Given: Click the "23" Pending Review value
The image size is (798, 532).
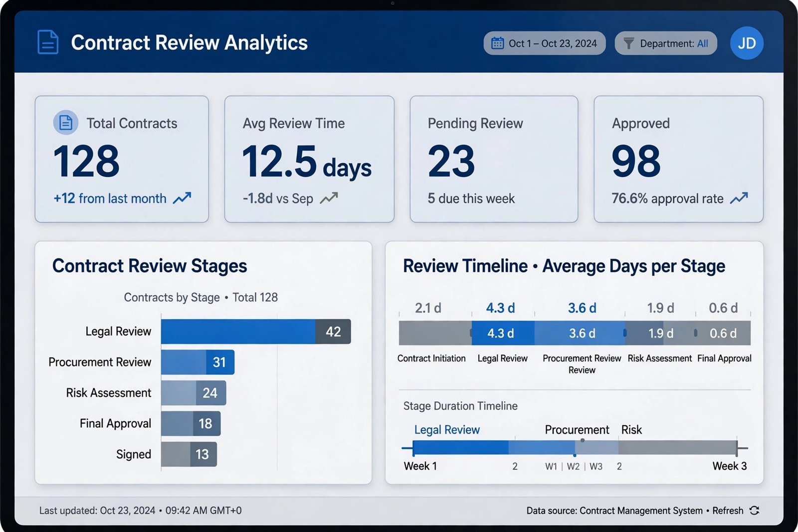Looking at the screenshot, I should tap(451, 161).
